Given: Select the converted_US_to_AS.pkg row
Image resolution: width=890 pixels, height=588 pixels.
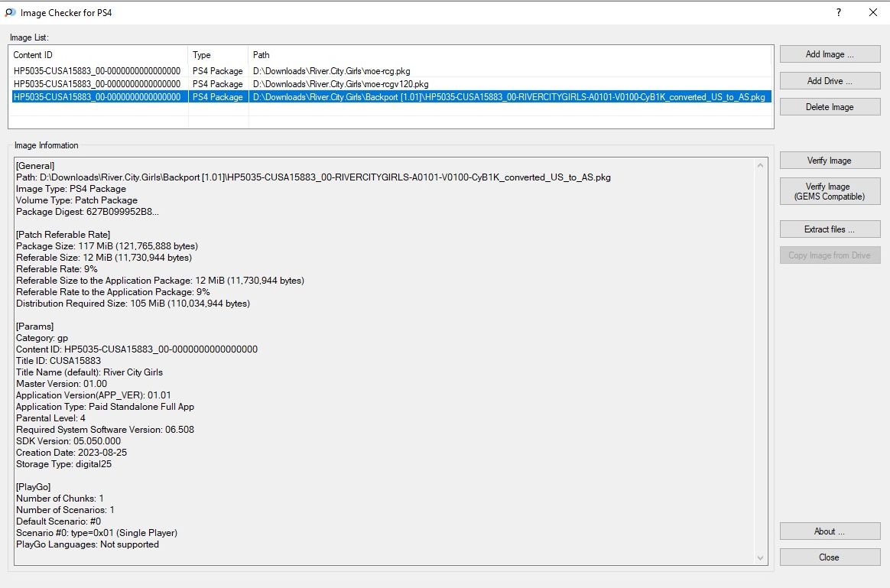Looking at the screenshot, I should click(x=391, y=97).
